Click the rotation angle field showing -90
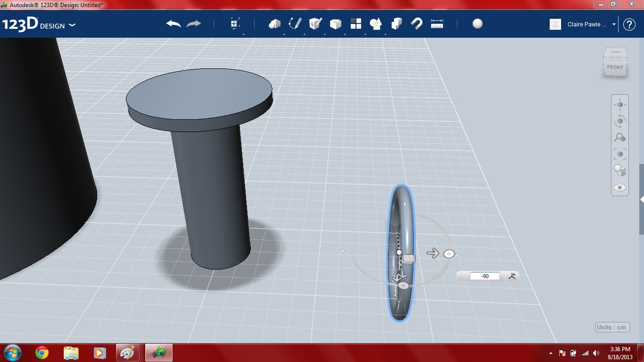This screenshot has width=644, height=362. click(485, 276)
